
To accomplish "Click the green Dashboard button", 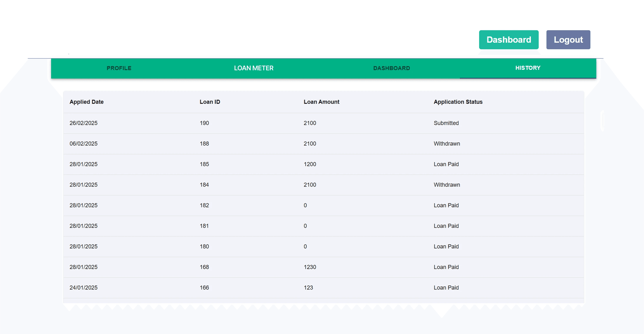I will pos(509,40).
